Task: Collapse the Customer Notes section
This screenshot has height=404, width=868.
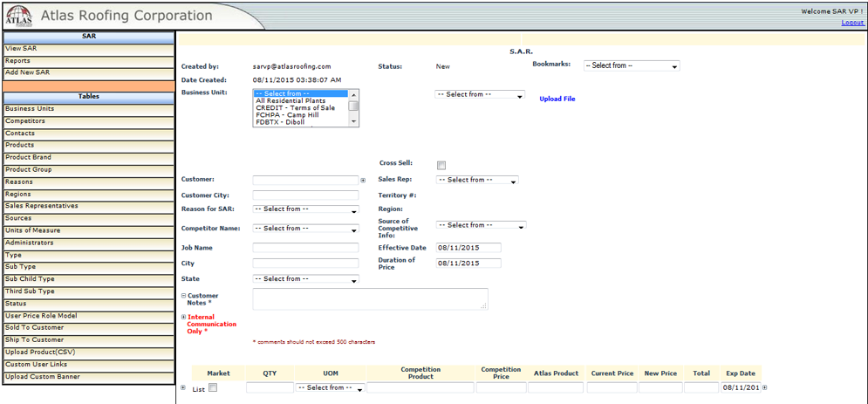Action: click(x=184, y=296)
